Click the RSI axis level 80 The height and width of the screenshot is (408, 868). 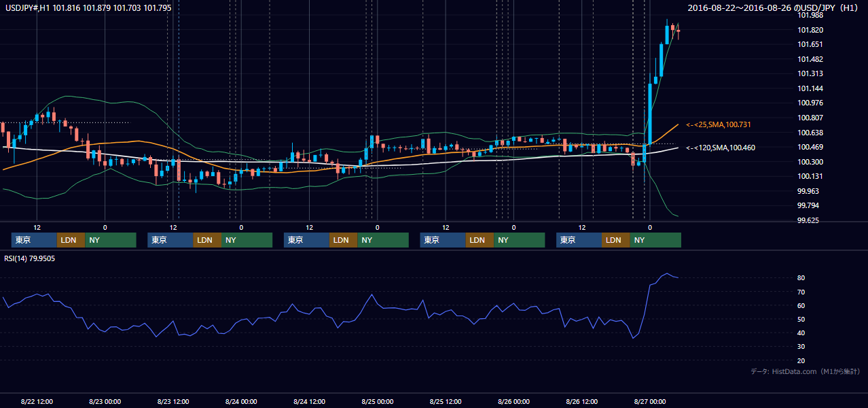tap(801, 278)
